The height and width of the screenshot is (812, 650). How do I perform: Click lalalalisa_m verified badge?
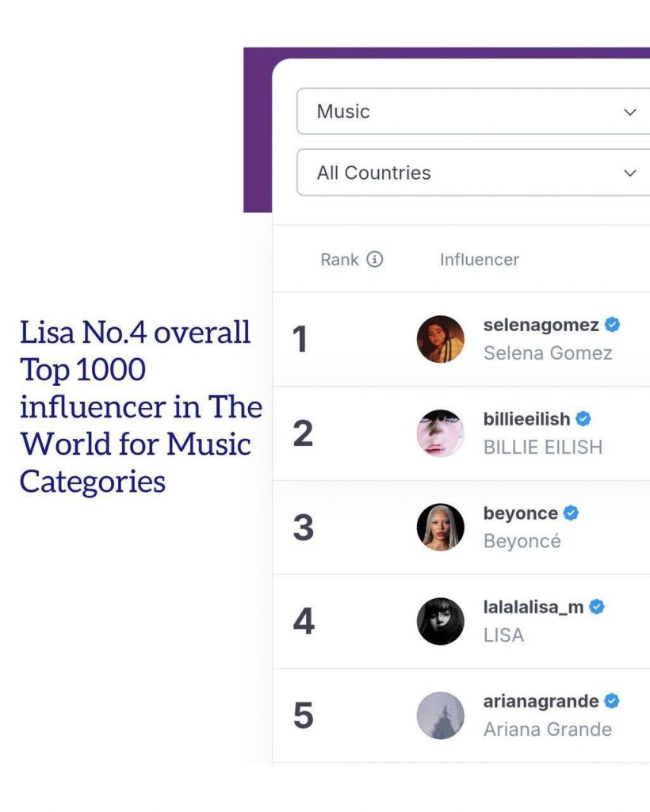[597, 606]
